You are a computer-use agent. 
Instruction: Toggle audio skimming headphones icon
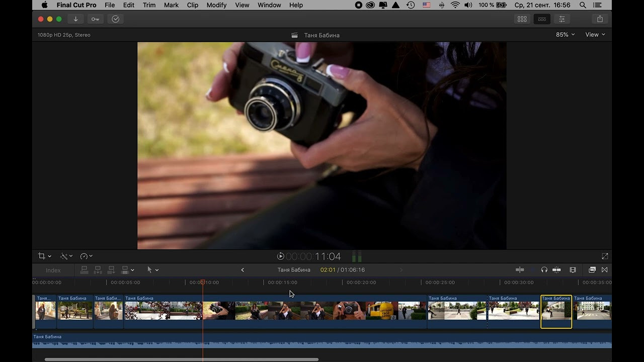pyautogui.click(x=544, y=270)
